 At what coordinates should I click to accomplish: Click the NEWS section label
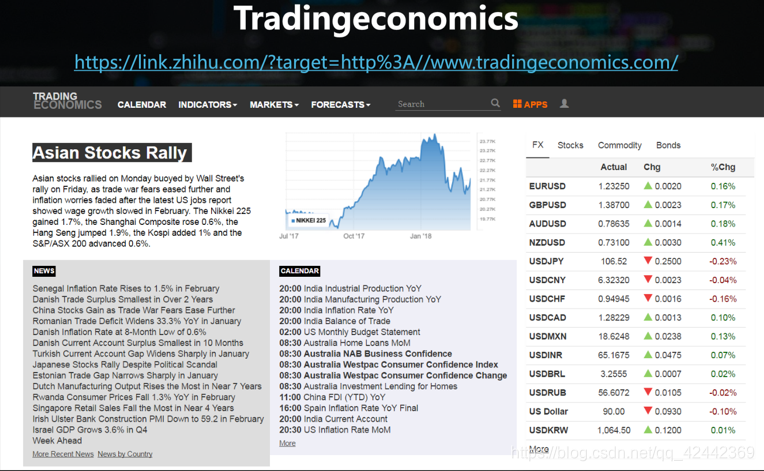pyautogui.click(x=44, y=271)
